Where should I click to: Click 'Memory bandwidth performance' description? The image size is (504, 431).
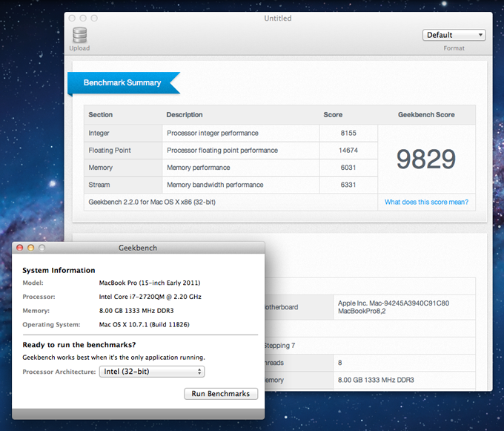click(x=215, y=185)
